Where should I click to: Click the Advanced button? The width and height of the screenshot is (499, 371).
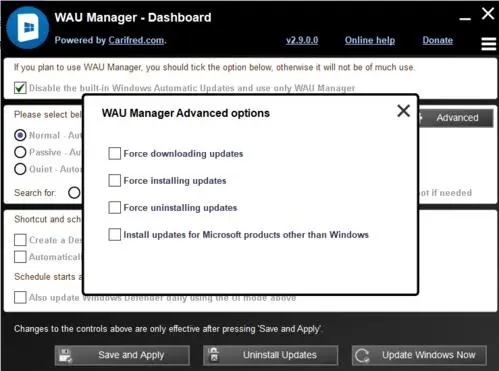(455, 118)
